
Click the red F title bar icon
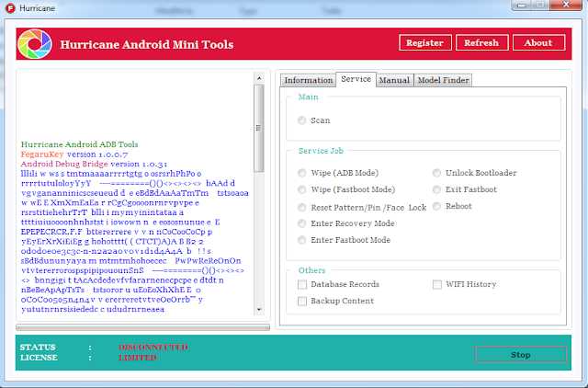(x=10, y=8)
